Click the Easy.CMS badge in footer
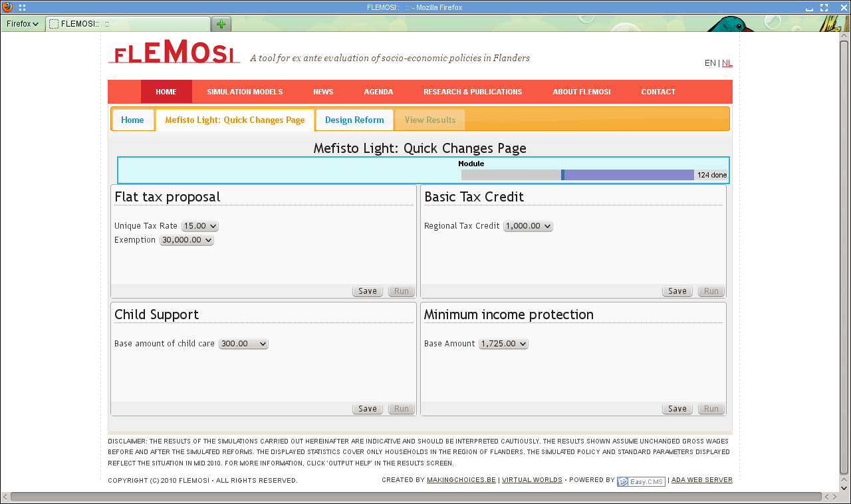 click(x=641, y=481)
